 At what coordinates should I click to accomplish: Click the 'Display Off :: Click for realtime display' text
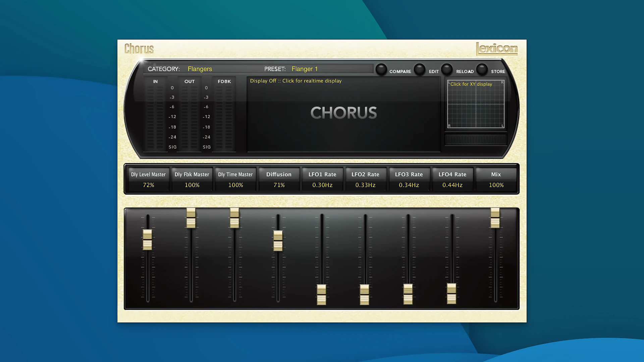click(296, 81)
